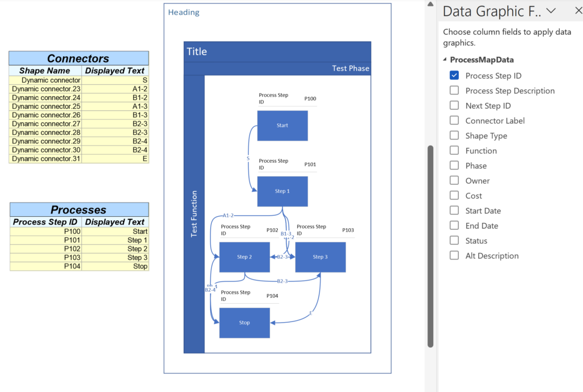This screenshot has width=583, height=392.
Task: Select the Step 1 process shape
Action: (x=282, y=191)
